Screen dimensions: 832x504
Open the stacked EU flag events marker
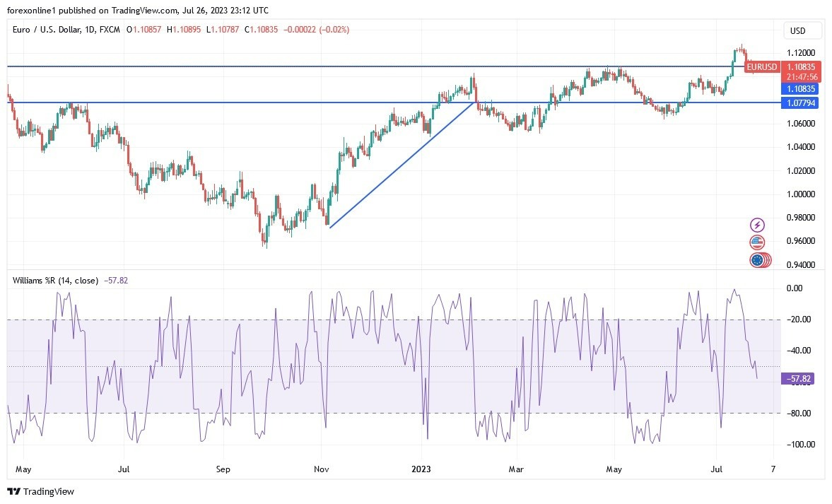pyautogui.click(x=760, y=260)
